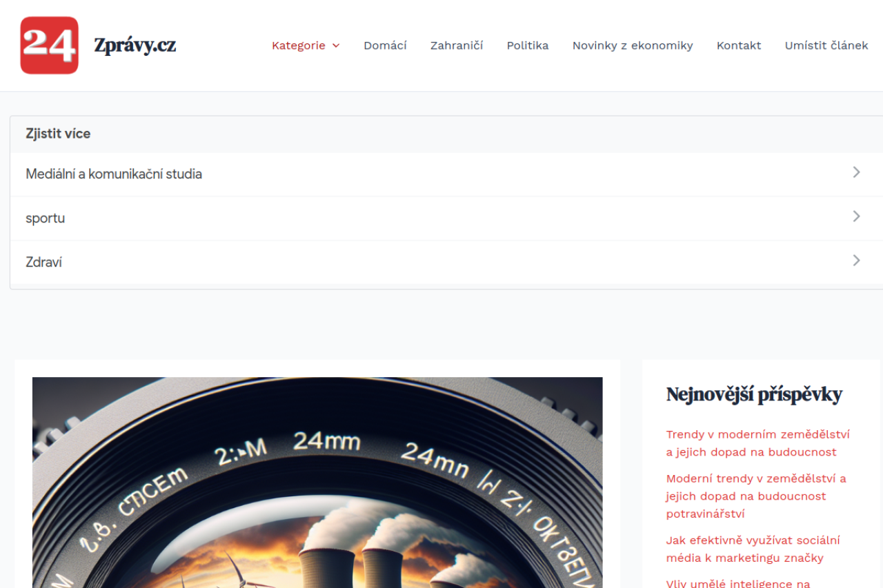Click the Zjistit více heading

pyautogui.click(x=58, y=134)
